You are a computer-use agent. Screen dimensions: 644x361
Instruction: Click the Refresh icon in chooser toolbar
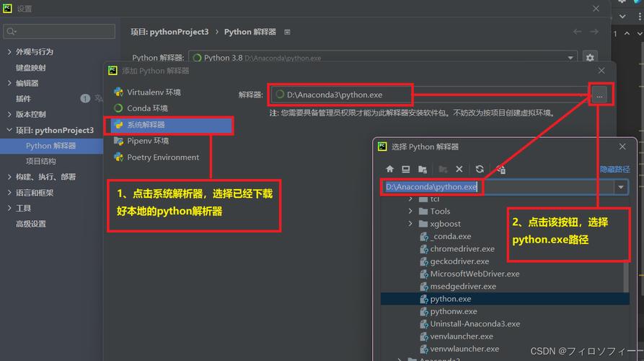480,169
